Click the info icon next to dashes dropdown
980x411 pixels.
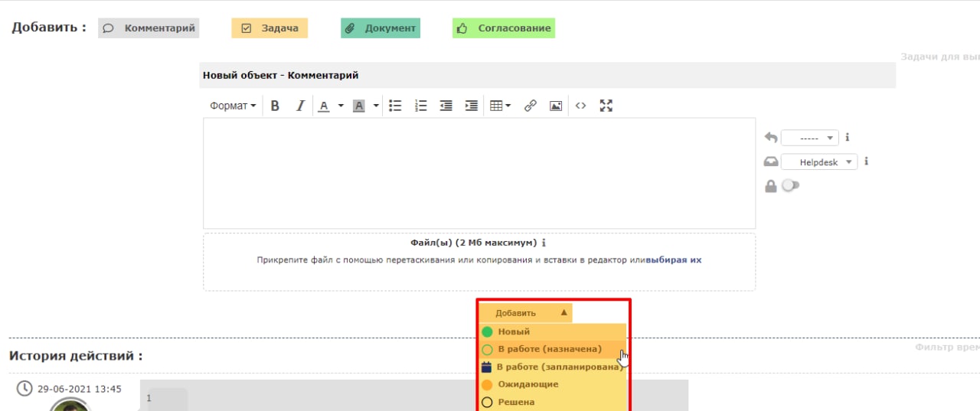(848, 138)
